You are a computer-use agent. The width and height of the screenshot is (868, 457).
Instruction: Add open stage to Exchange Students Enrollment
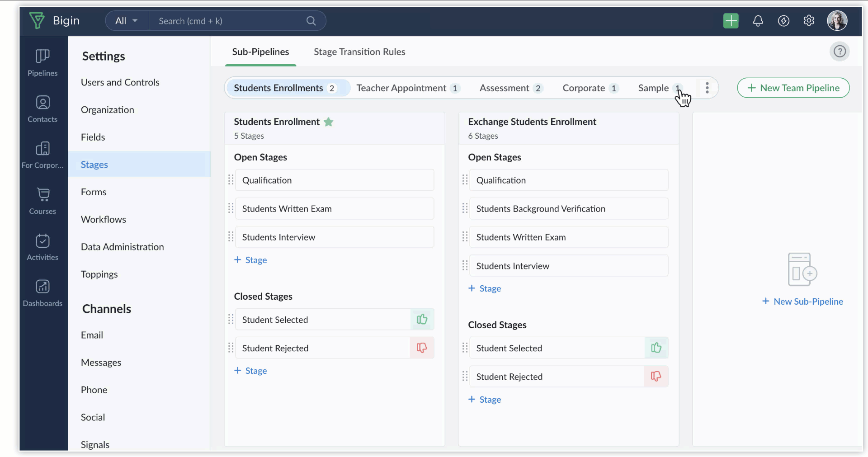(485, 288)
